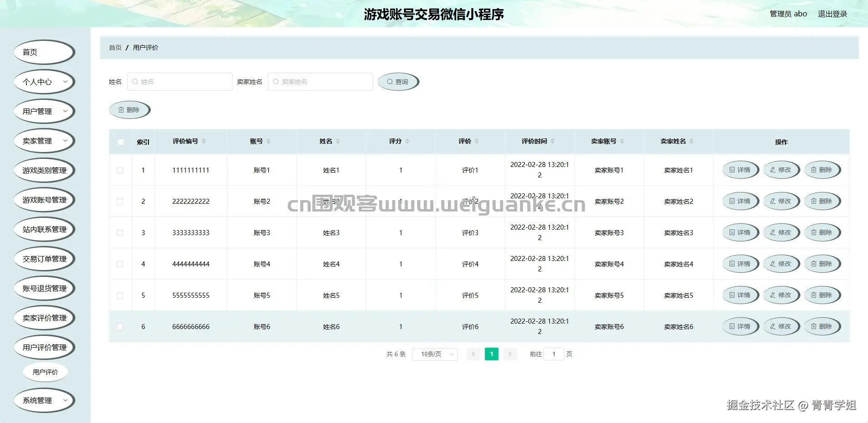Sort by 评价 column arrows

(477, 141)
